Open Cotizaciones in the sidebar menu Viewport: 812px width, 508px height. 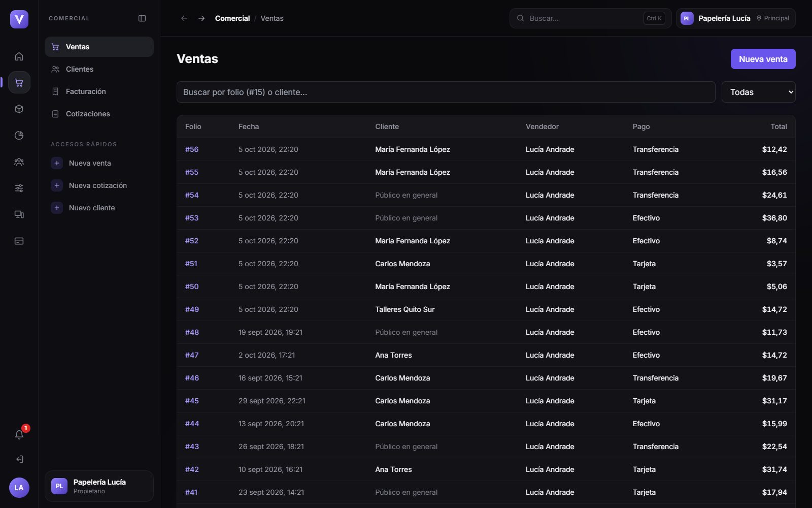coord(99,114)
